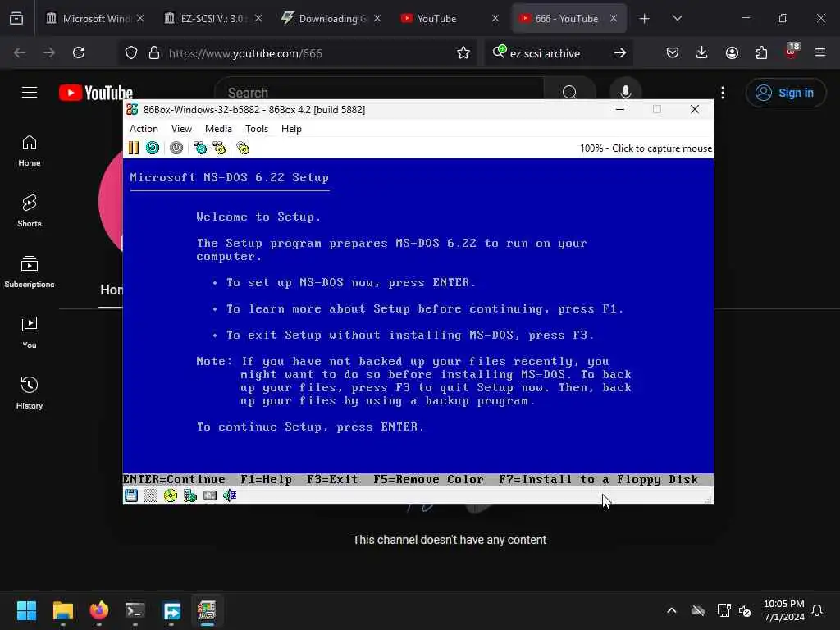Show hidden system tray icons

click(x=671, y=610)
